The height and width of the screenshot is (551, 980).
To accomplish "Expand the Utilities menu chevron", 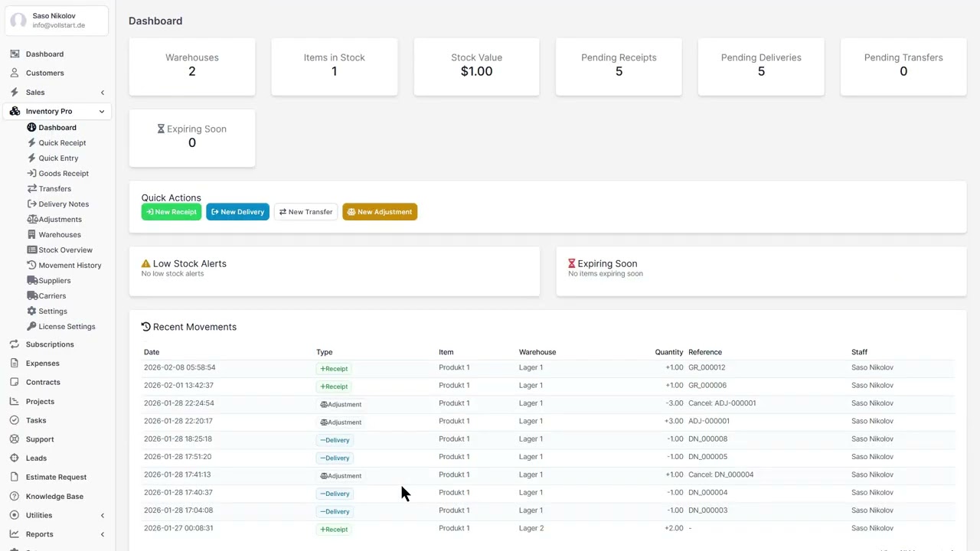I will click(103, 516).
